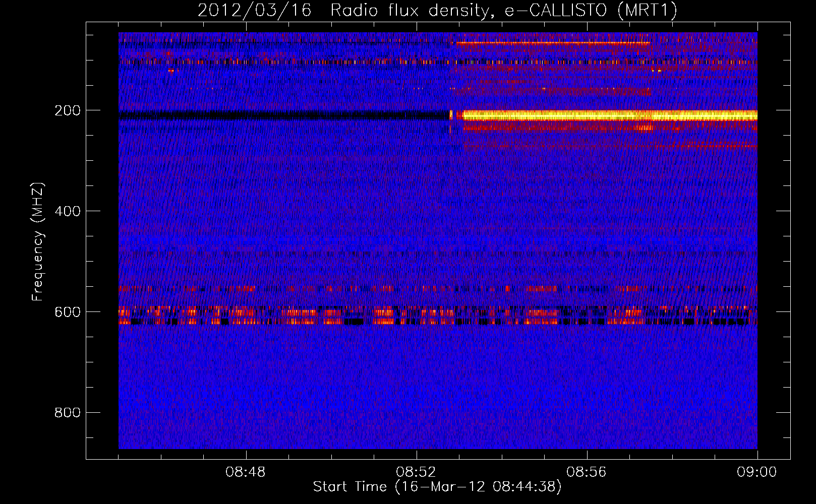816x504 pixels.
Task: Click the 800 frequency tick label
Action: click(68, 413)
